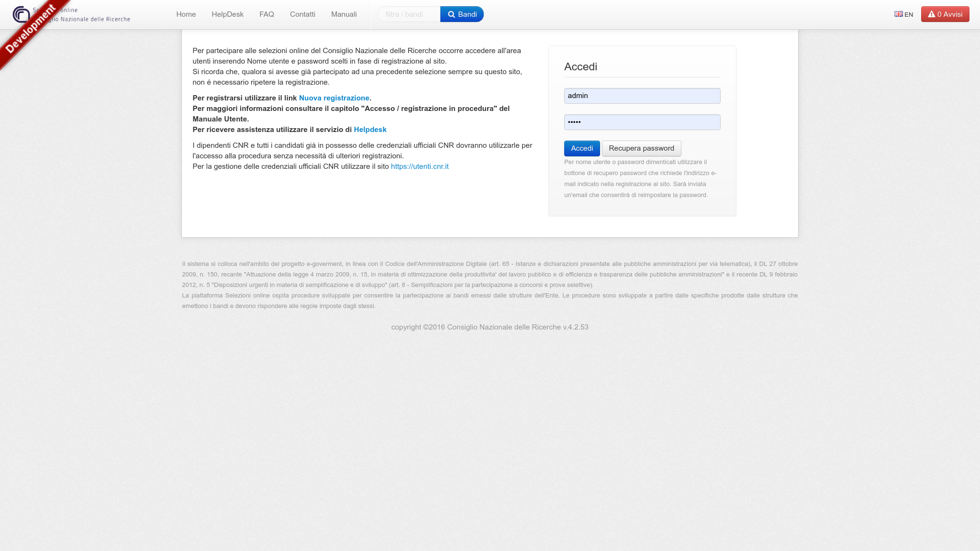
Task: Open the Helpdesk assistance link
Action: (370, 130)
